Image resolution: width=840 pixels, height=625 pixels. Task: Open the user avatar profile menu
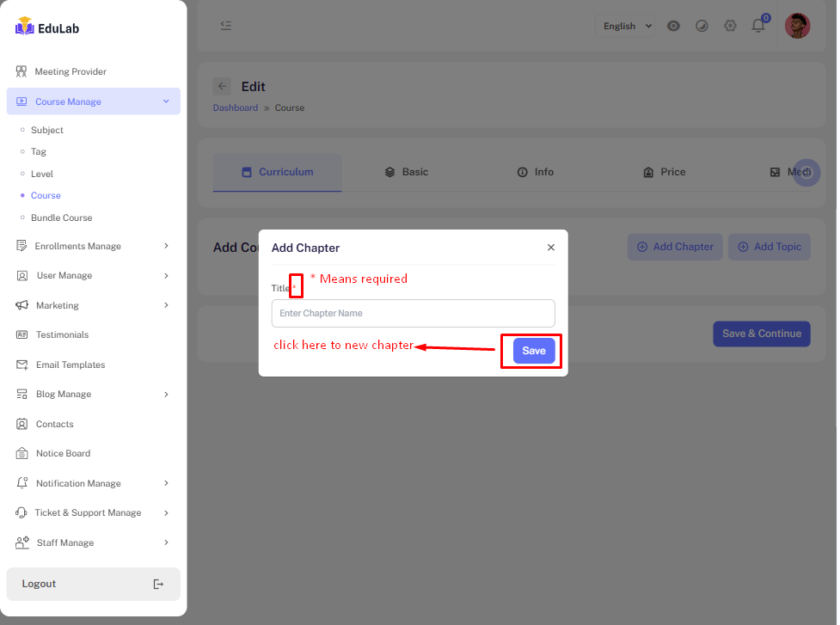797,26
